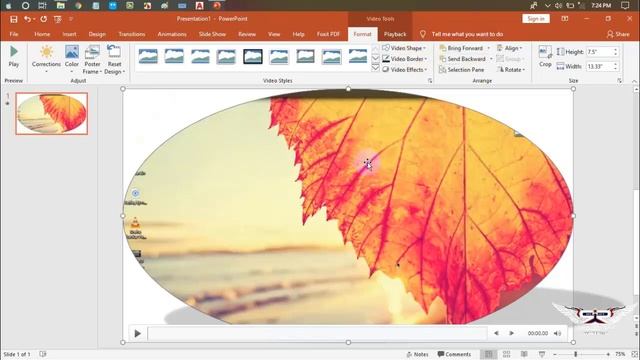Switch to the Slide Show tab
The image size is (640, 360).
(212, 34)
